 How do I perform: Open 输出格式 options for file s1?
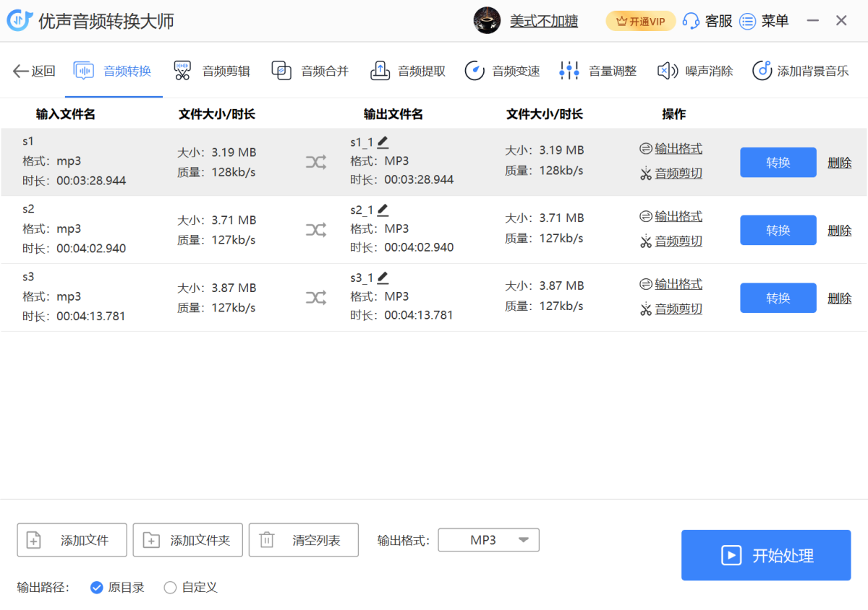click(x=677, y=148)
